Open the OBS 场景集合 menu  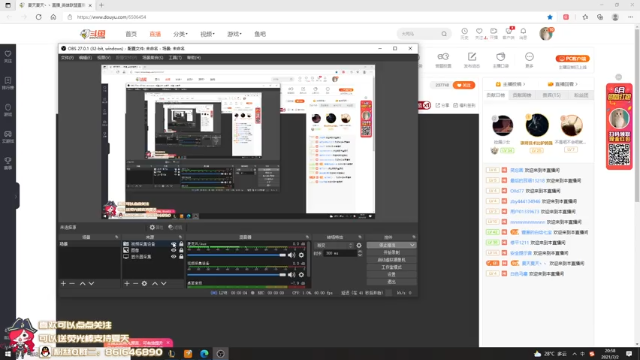click(x=153, y=58)
